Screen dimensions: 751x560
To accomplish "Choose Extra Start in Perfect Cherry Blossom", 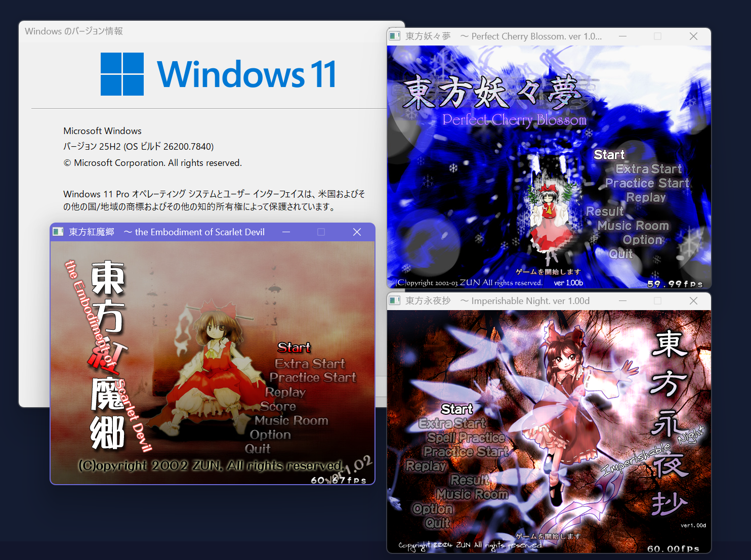I will pos(648,169).
